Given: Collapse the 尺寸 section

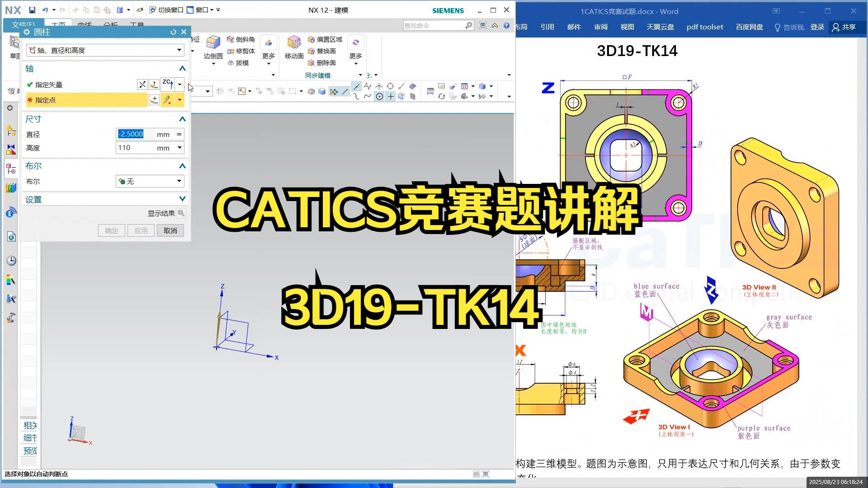Looking at the screenshot, I should tap(182, 119).
